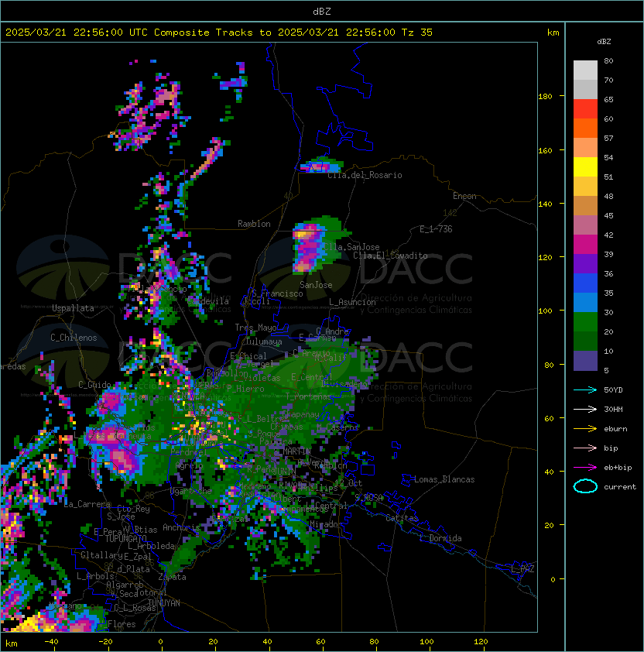Viewport: 644px width, 652px height.
Task: Click the S_Francisco place label
Action: click(277, 293)
